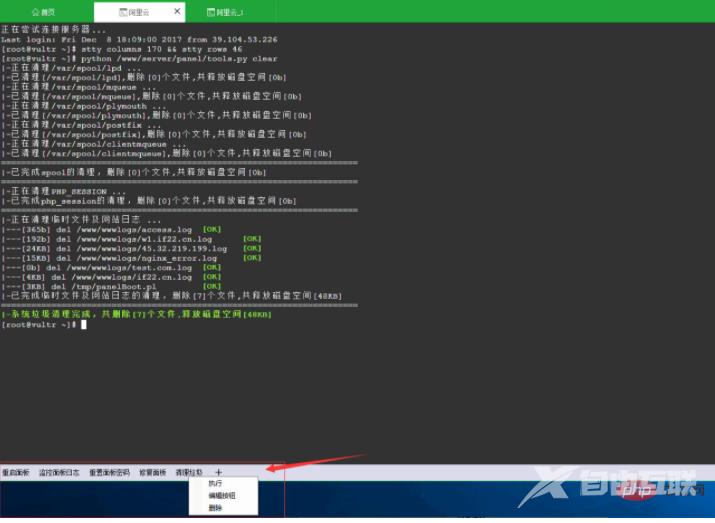Image resolution: width=715 pixels, height=523 pixels.
Task: Click the terminal icon on 阿里云 tab
Action: click(122, 12)
